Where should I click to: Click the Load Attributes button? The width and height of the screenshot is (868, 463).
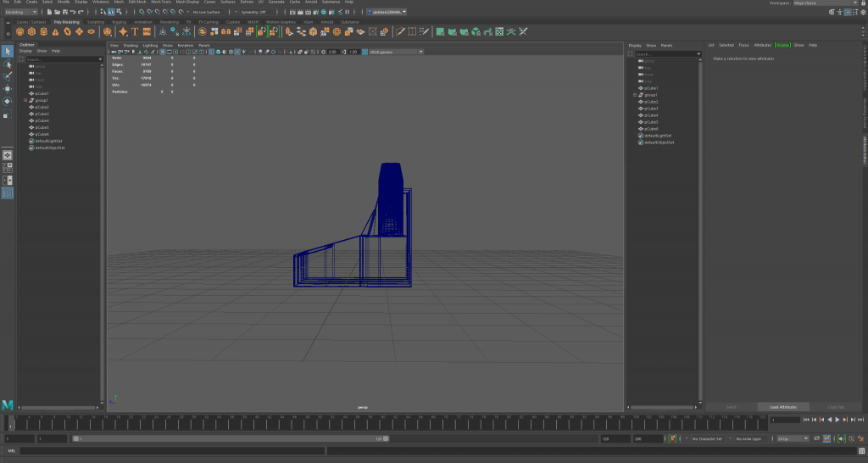tap(783, 407)
